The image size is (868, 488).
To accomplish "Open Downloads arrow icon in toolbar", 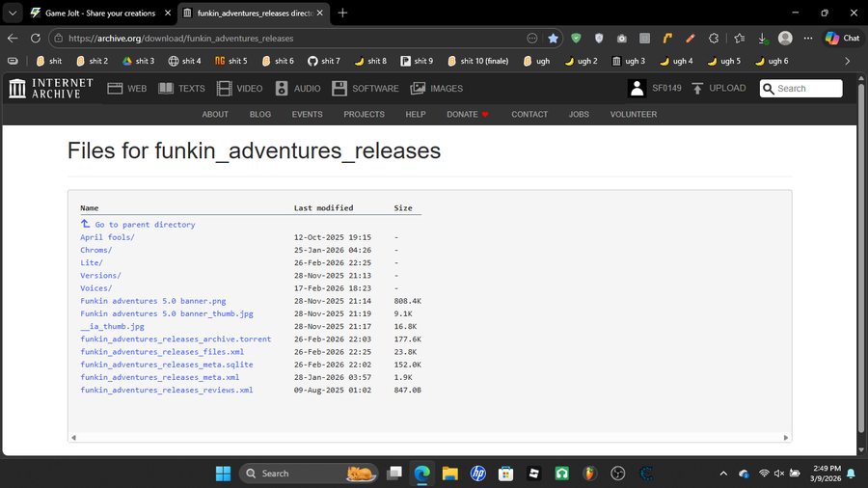I will click(762, 39).
